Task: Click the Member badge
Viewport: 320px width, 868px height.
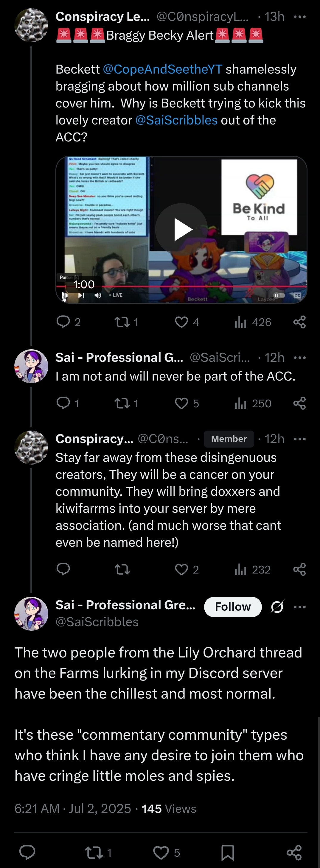Action: [x=229, y=439]
